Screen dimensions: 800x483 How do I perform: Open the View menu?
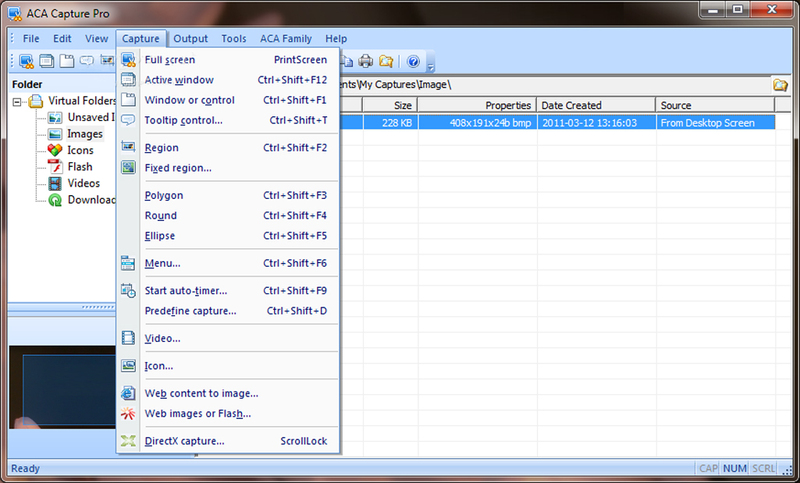click(x=96, y=39)
